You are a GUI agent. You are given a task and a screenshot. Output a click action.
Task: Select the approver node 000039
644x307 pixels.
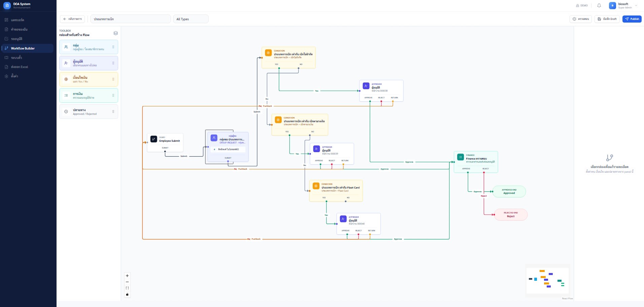pos(332,154)
